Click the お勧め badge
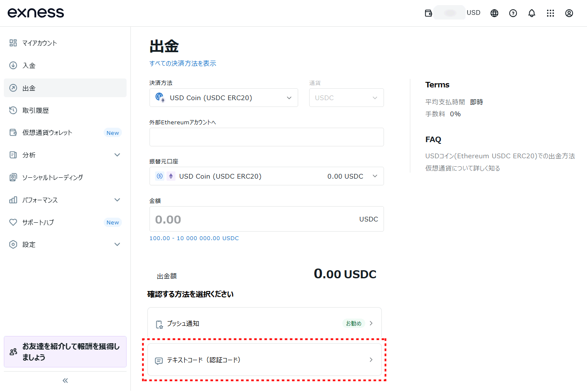This screenshot has width=587, height=392. pos(353,323)
